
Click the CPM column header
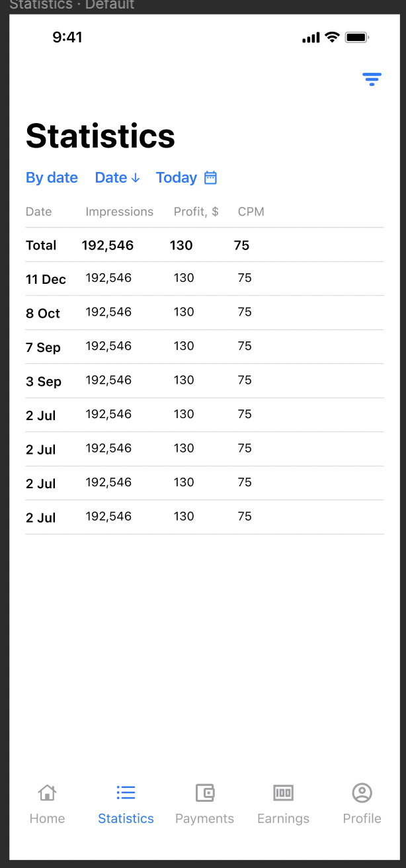251,212
